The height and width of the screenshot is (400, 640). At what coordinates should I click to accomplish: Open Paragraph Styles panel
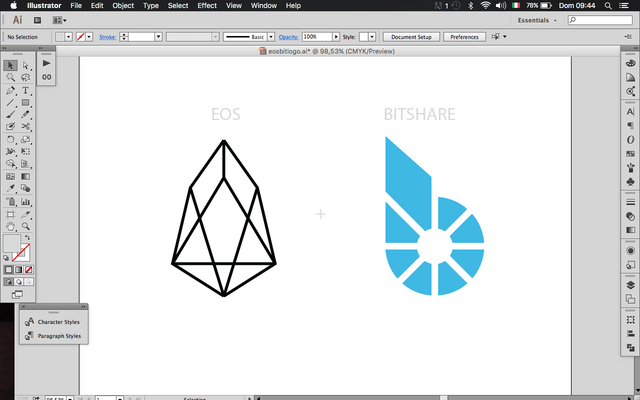point(53,336)
